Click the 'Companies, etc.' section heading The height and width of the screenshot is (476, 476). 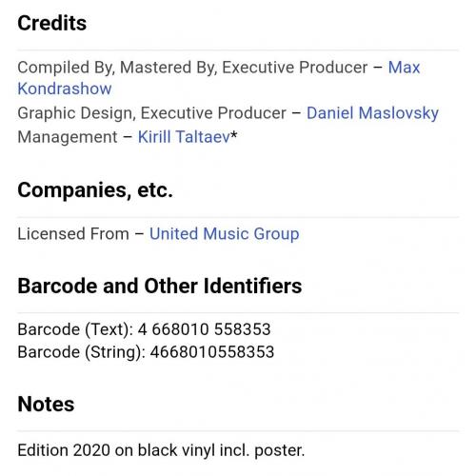pos(95,190)
